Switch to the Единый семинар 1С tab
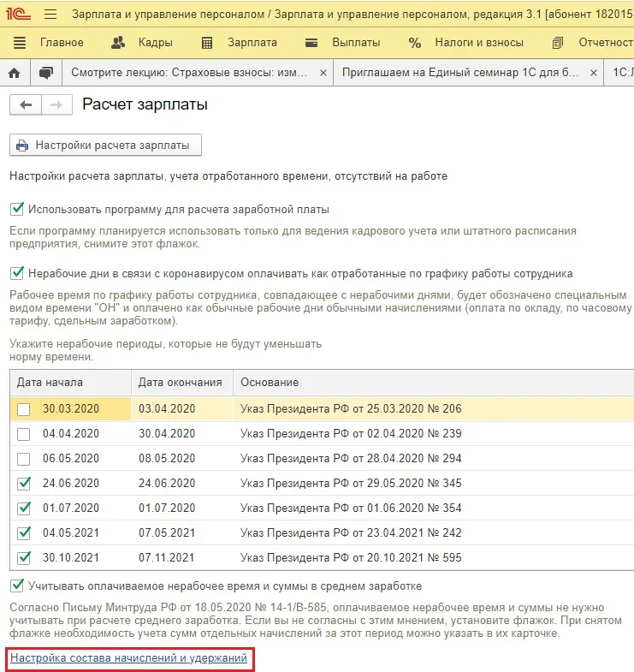The height and width of the screenshot is (672, 634). tap(462, 74)
